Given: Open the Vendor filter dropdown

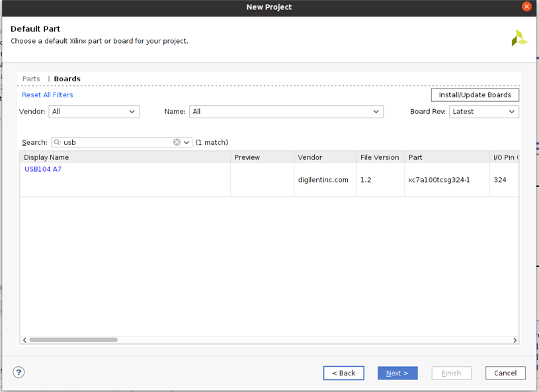Looking at the screenshot, I should [94, 112].
